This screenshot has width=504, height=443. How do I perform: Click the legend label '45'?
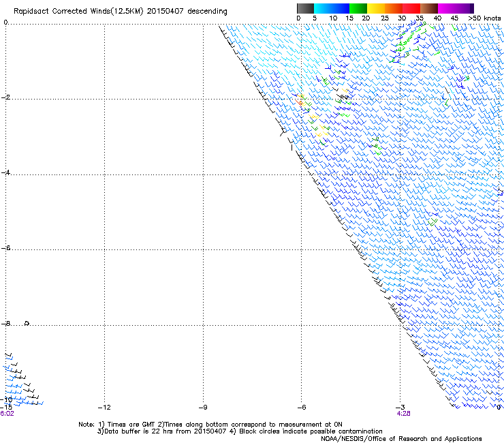tap(454, 18)
